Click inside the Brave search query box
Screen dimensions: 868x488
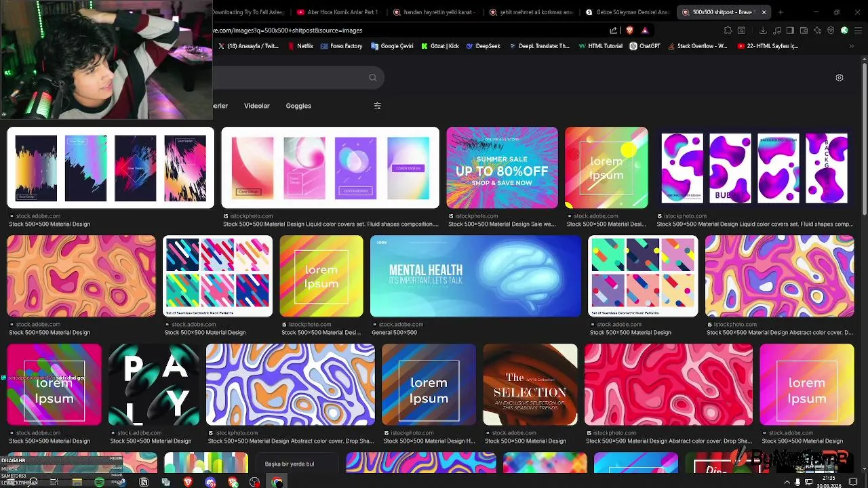pyautogui.click(x=292, y=78)
